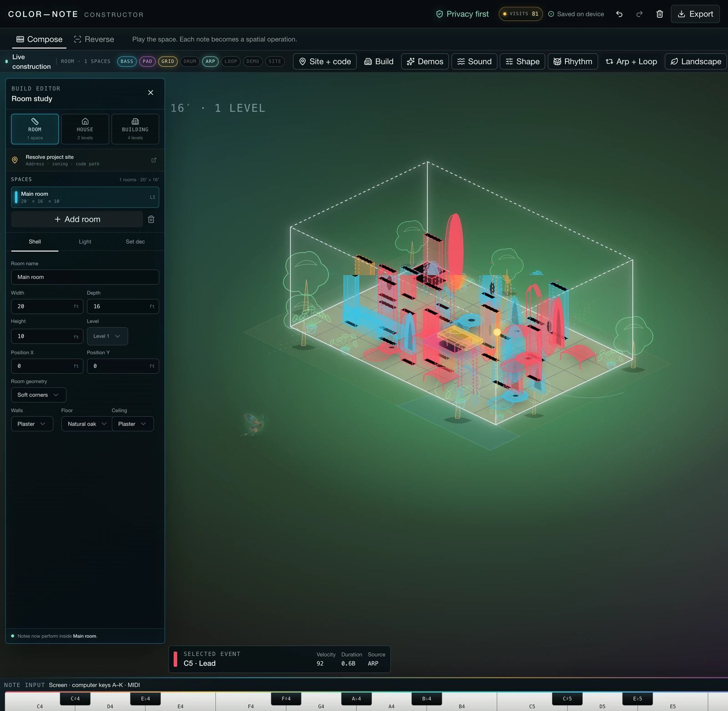
Task: Click the Add room button
Action: coord(77,219)
